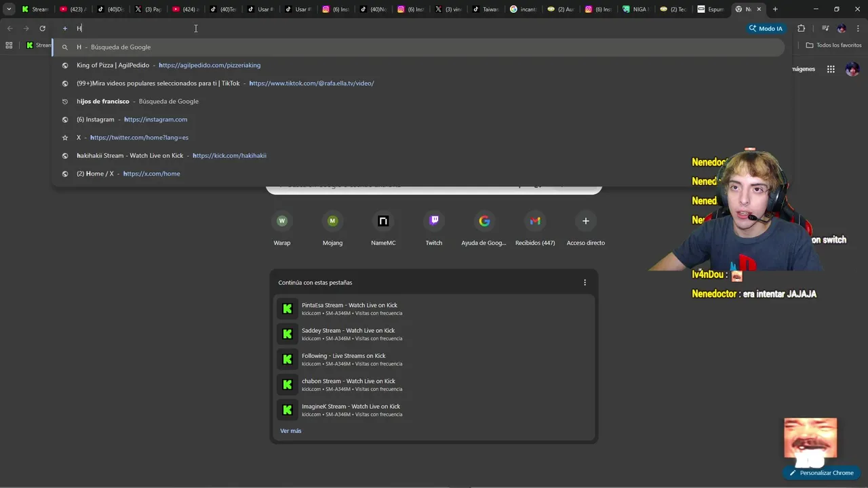The image size is (868, 488).
Task: Open the NameMC shortcut tile
Action: (383, 228)
